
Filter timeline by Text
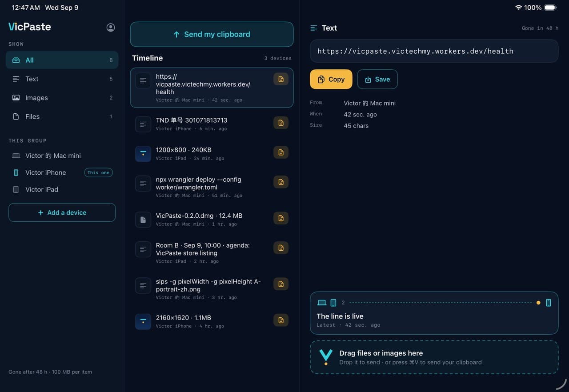[x=62, y=79]
